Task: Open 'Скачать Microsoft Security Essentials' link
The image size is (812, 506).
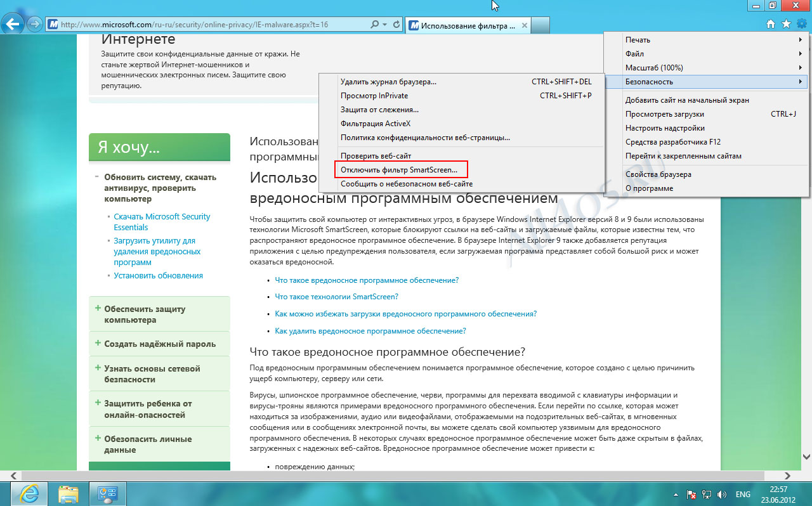Action: 162,222
